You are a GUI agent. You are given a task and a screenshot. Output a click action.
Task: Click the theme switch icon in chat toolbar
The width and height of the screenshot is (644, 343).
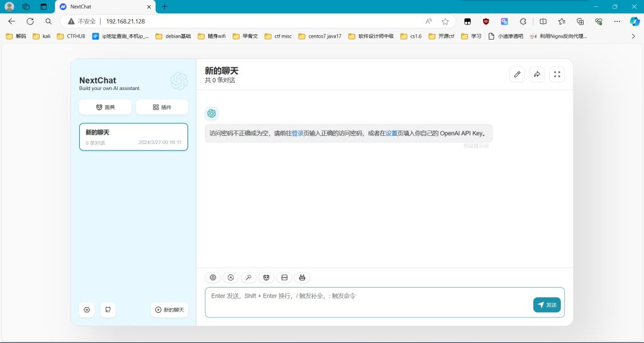tap(231, 278)
